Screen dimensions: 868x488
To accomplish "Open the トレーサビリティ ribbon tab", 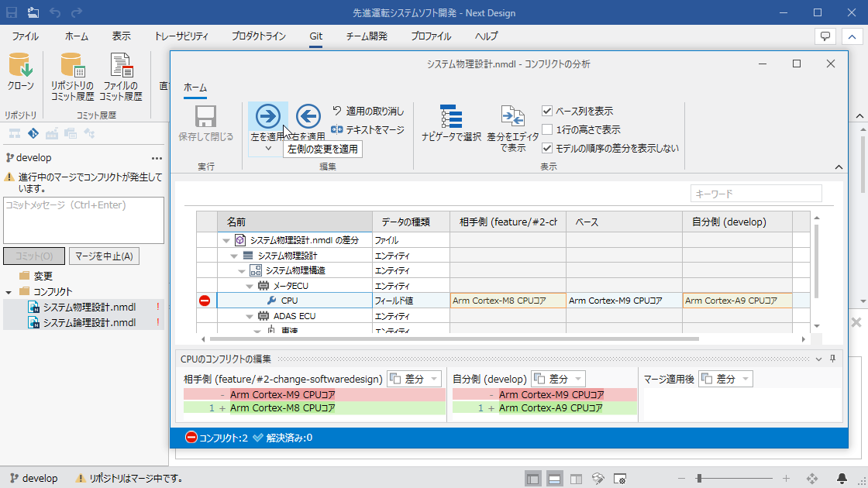I will coord(181,36).
